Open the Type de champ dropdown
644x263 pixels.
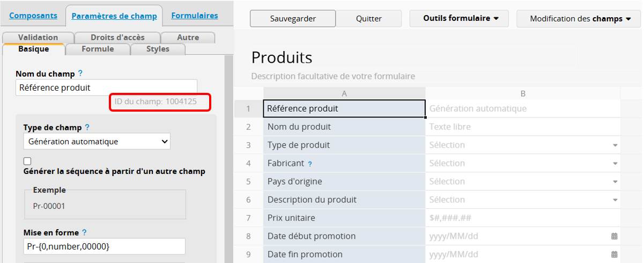[97, 142]
